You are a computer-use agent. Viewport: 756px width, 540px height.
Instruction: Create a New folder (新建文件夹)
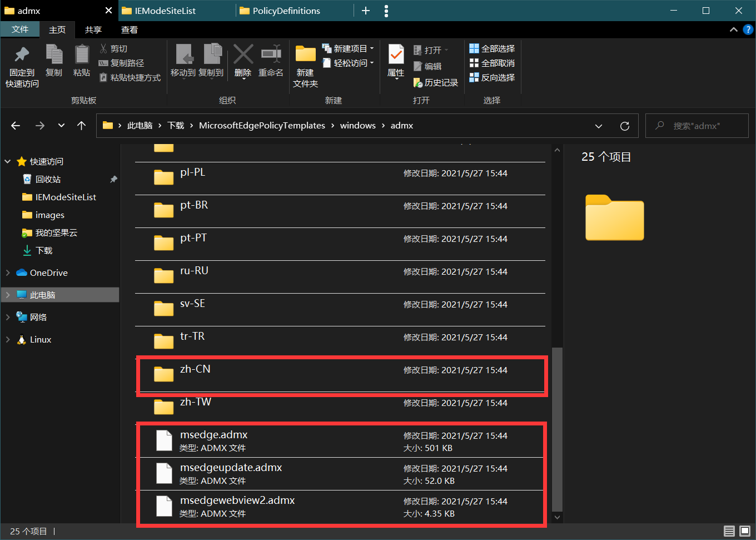tap(305, 67)
